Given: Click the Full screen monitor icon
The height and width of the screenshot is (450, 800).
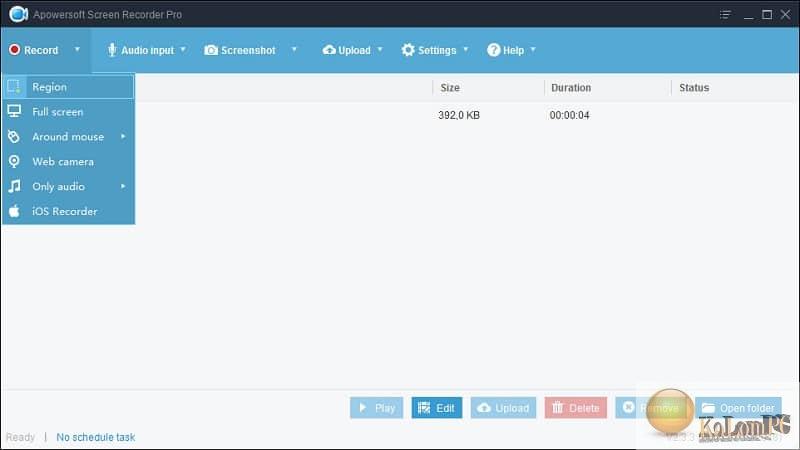Looking at the screenshot, I should [14, 111].
